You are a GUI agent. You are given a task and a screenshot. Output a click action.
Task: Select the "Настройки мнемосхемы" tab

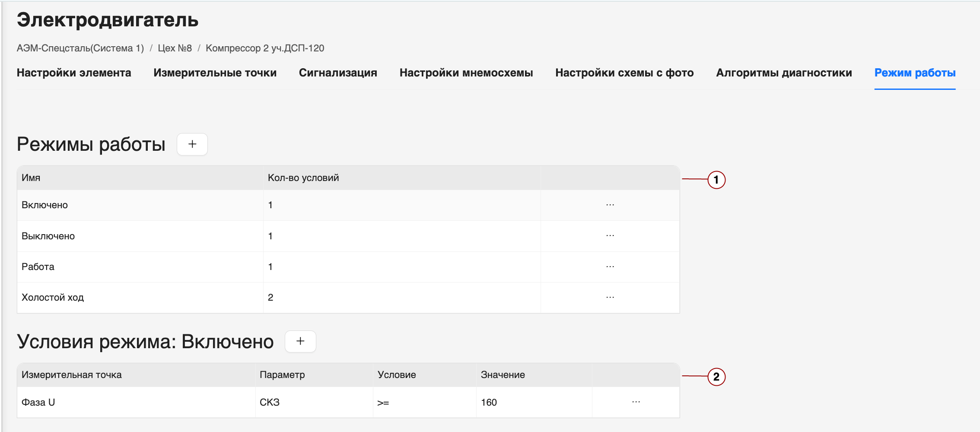[466, 73]
